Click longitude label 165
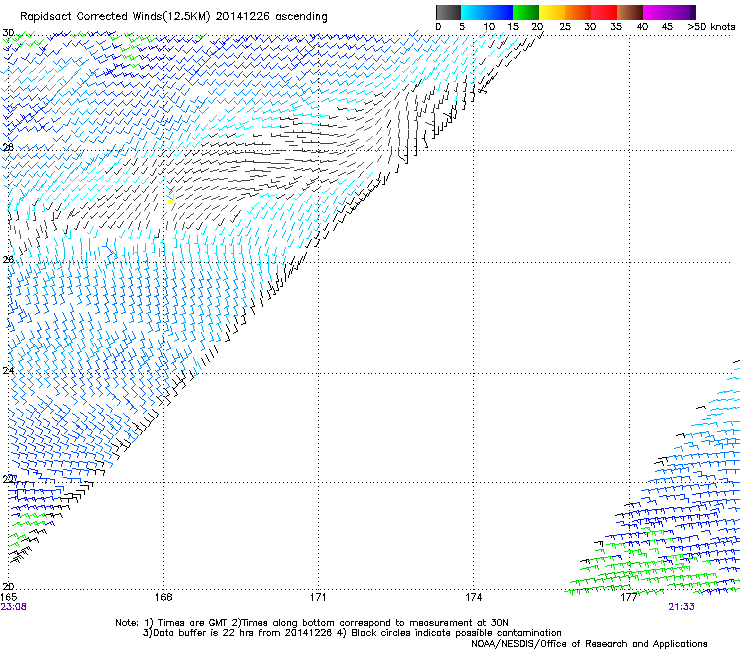 pos(8,597)
